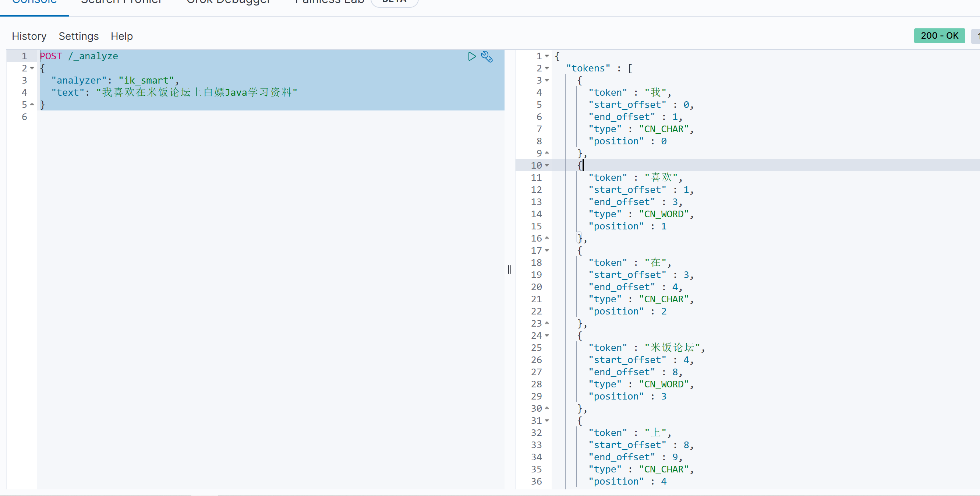The height and width of the screenshot is (496, 980).
Task: Open the History link
Action: pos(29,36)
